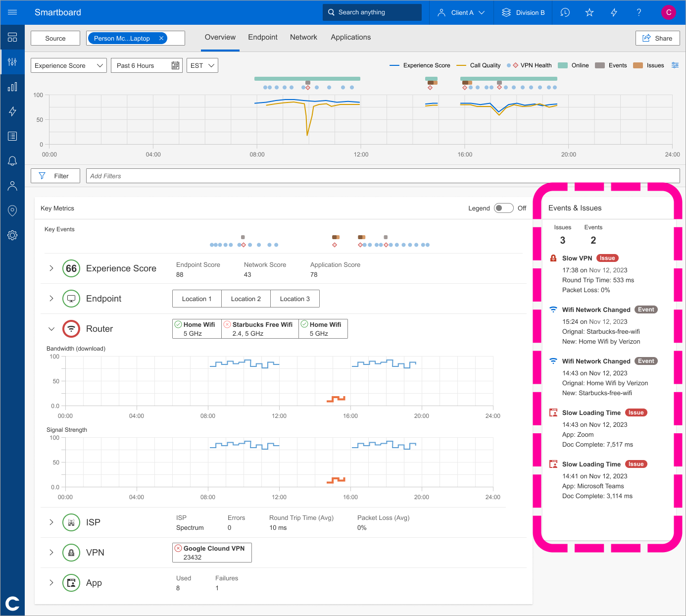Toggle the Legend switch off

pyautogui.click(x=503, y=208)
